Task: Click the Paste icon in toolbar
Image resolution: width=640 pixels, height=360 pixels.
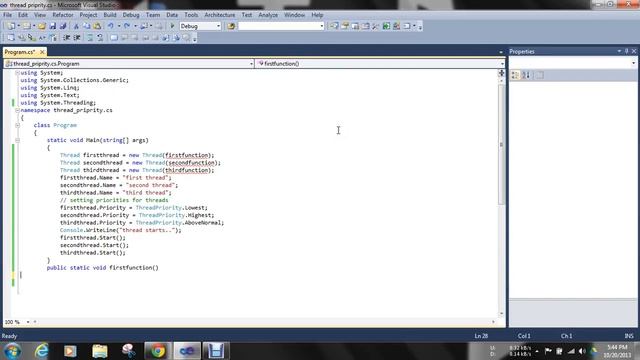Action: (x=97, y=26)
